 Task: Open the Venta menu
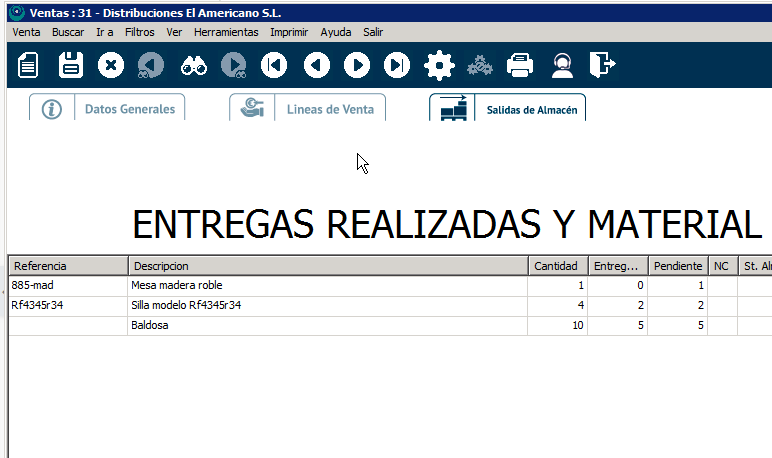[x=26, y=32]
